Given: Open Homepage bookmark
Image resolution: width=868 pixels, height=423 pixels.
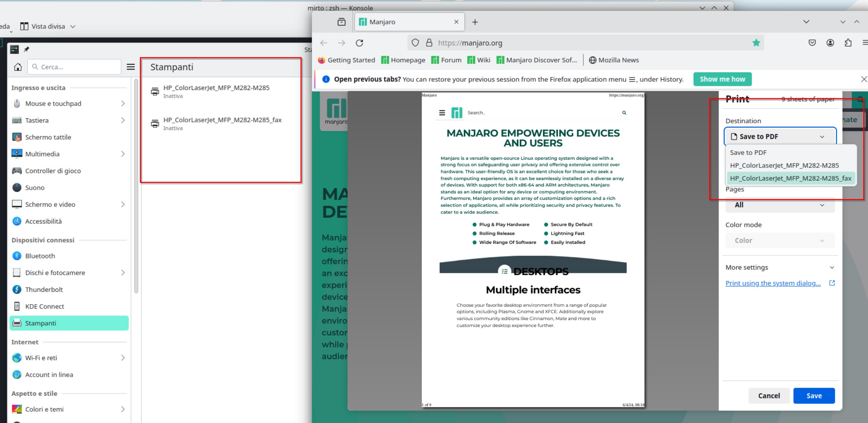Looking at the screenshot, I should tap(403, 60).
